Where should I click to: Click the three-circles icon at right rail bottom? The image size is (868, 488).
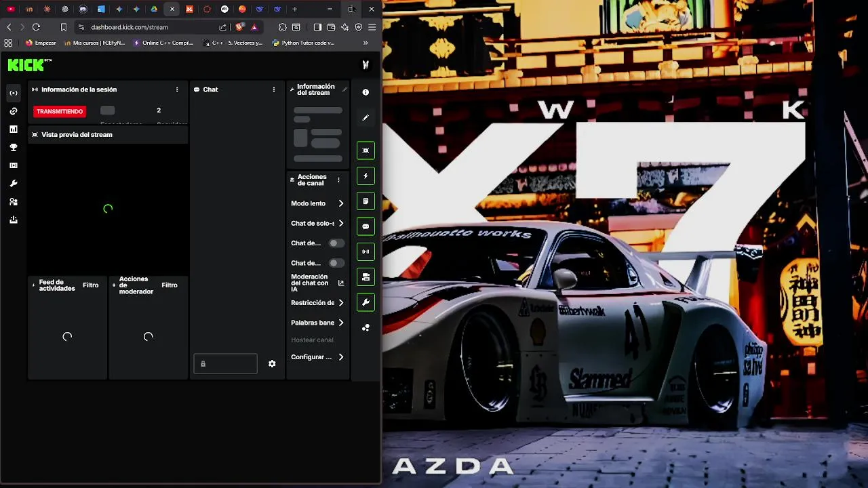click(366, 328)
